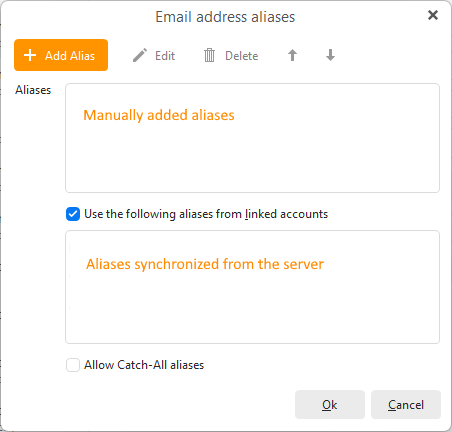Click inside the server synchronized aliases list

point(252,287)
